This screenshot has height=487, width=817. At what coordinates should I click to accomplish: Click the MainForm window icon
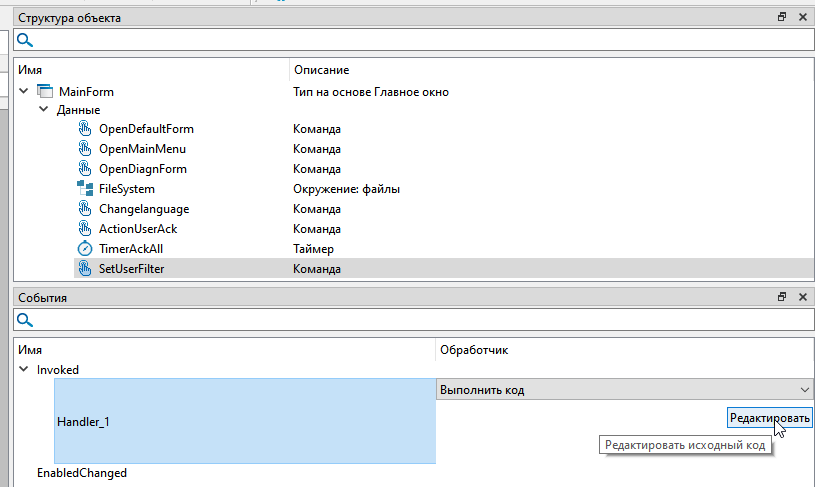tap(45, 92)
